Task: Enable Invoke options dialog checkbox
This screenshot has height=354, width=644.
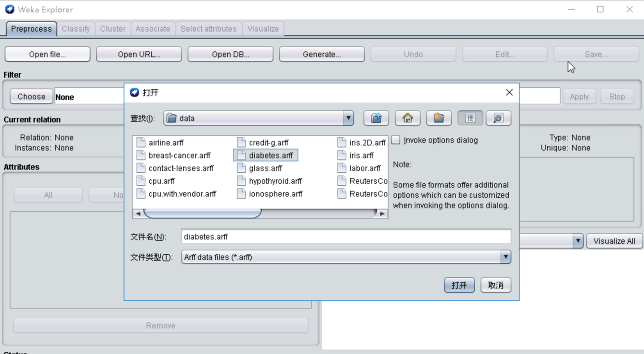Action: tap(396, 140)
